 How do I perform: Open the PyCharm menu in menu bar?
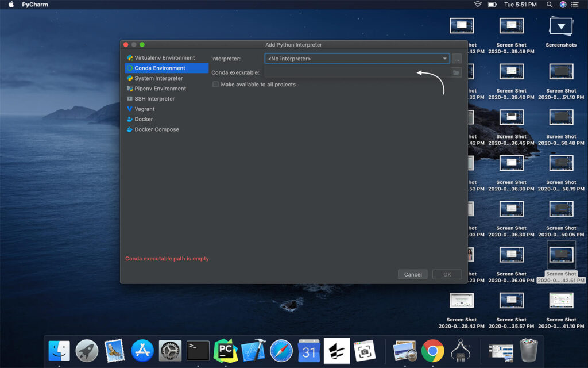[35, 5]
